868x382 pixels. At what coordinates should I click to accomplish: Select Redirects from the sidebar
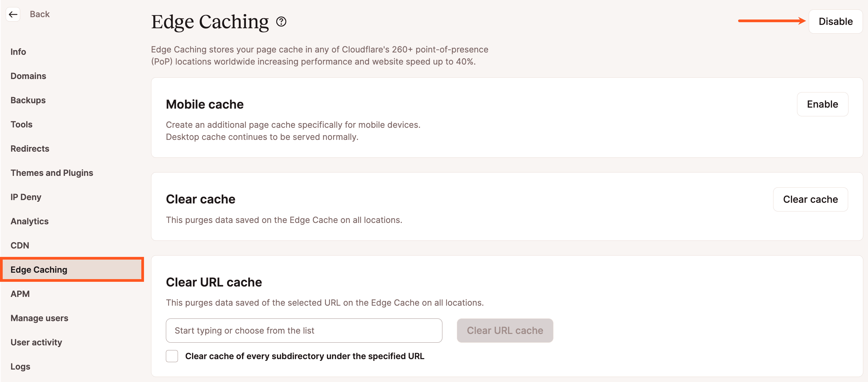click(x=30, y=149)
